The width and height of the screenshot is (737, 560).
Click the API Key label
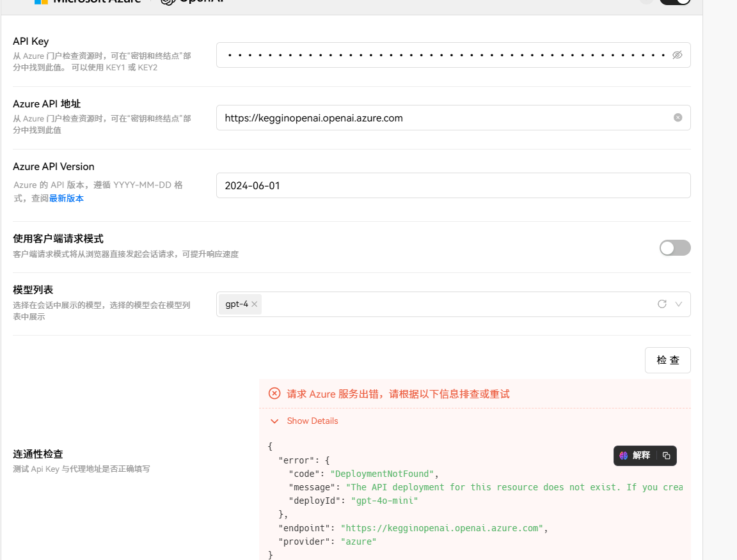[31, 42]
